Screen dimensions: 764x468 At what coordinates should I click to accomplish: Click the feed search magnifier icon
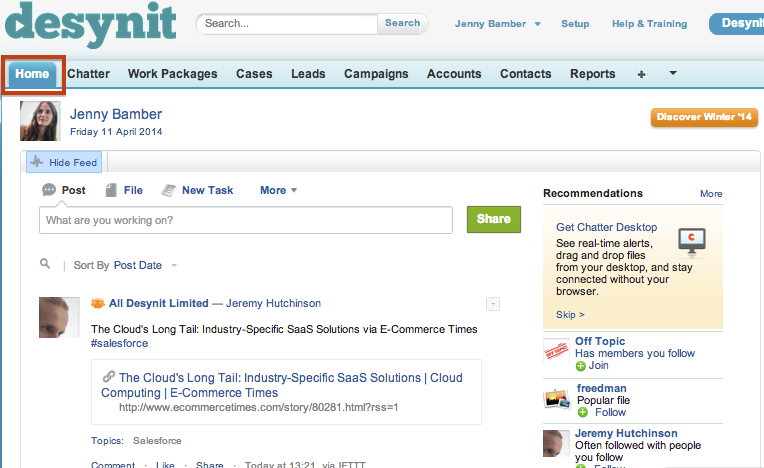(x=45, y=264)
